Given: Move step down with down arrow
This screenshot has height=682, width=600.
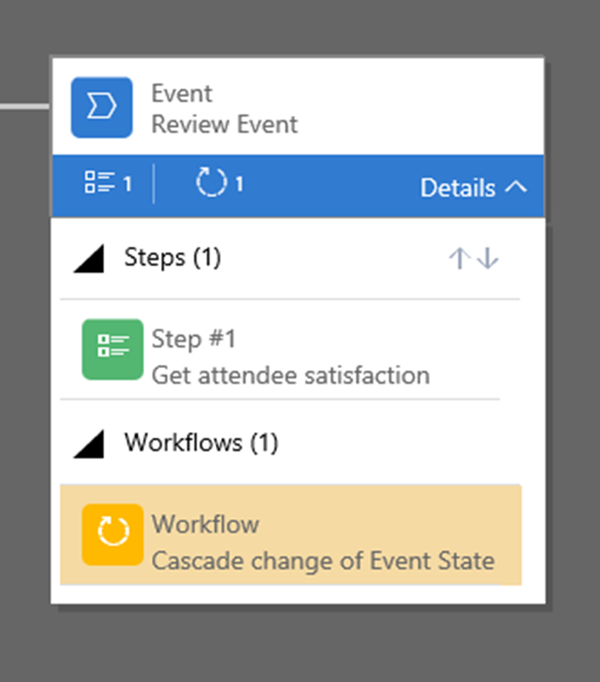Looking at the screenshot, I should pyautogui.click(x=488, y=258).
